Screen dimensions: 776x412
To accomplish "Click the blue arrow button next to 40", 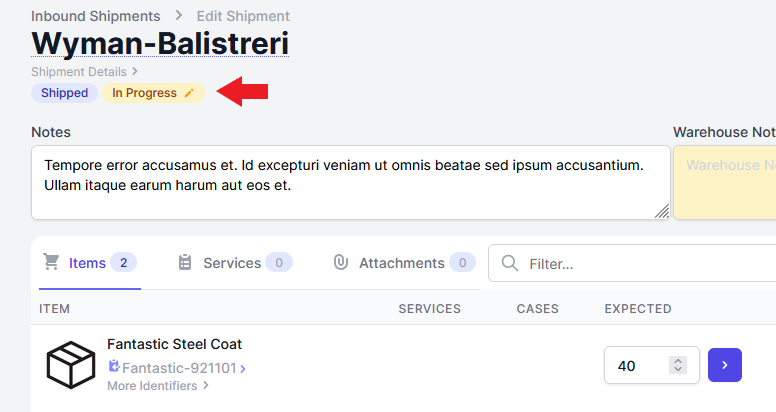I will point(725,365).
